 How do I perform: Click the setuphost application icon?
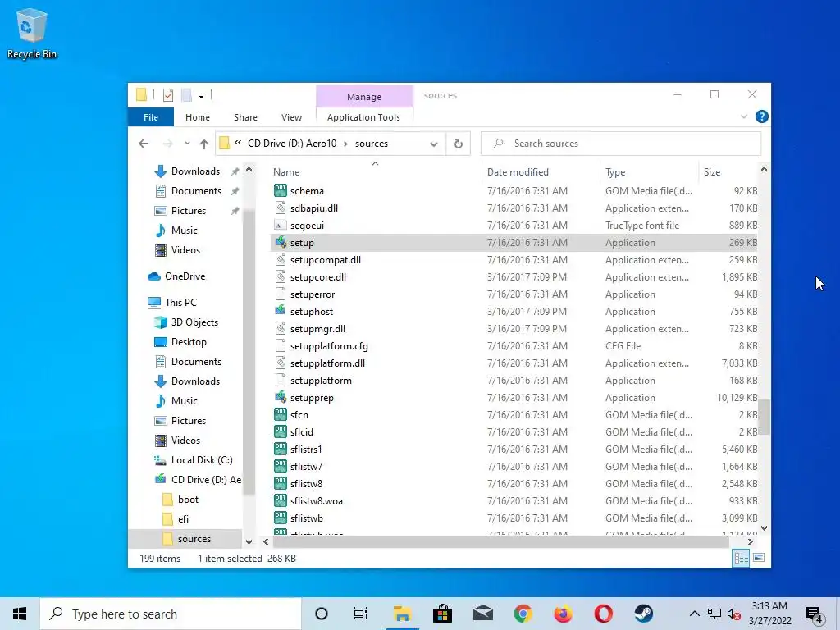(x=281, y=311)
